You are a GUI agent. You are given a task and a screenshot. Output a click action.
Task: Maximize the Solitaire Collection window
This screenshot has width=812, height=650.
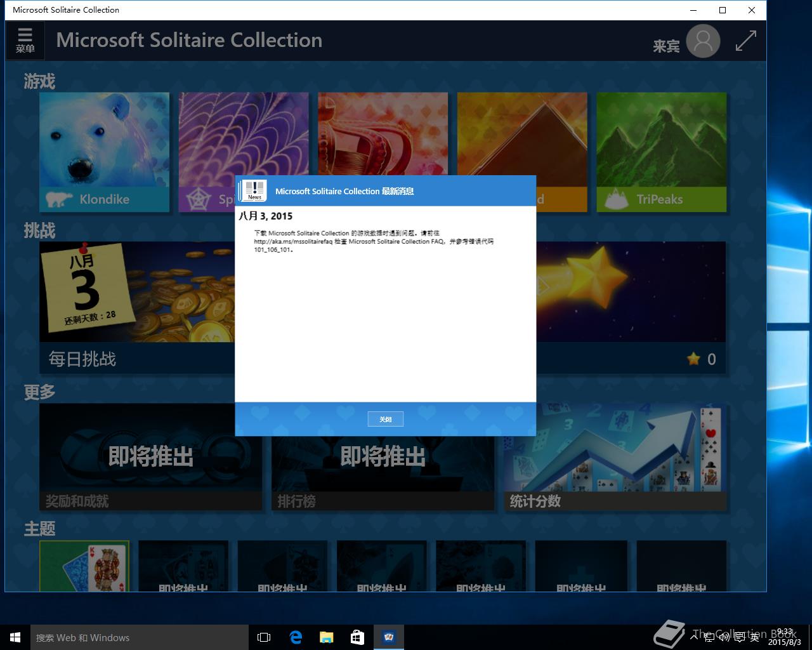click(x=723, y=10)
